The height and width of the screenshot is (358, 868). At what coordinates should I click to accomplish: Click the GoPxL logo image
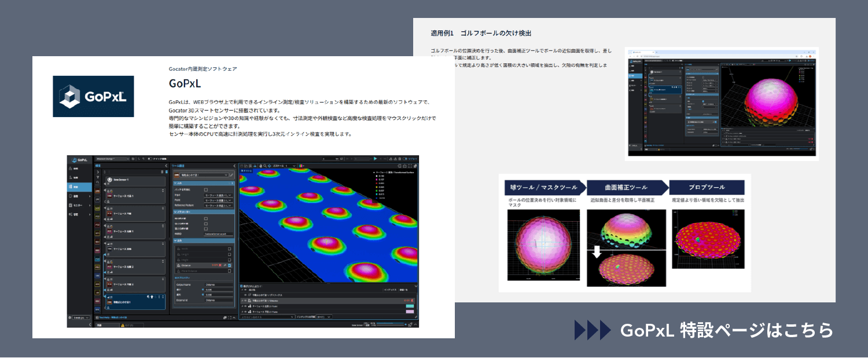tap(93, 96)
